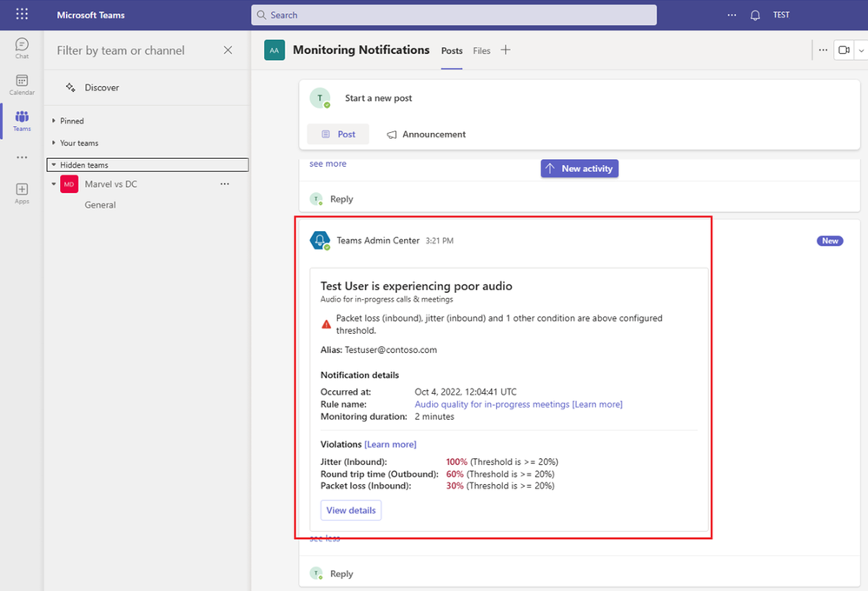This screenshot has width=868, height=591.
Task: Open Learn more link beside Violations
Action: coord(390,444)
